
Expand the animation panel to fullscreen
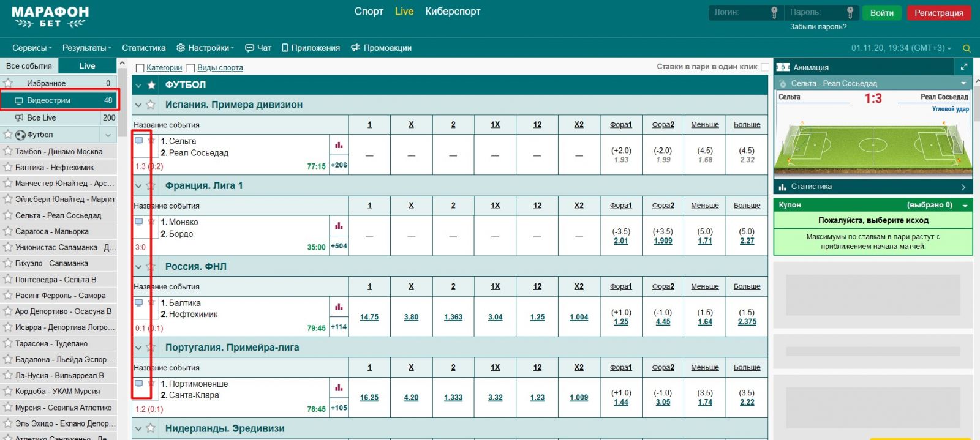click(x=963, y=67)
